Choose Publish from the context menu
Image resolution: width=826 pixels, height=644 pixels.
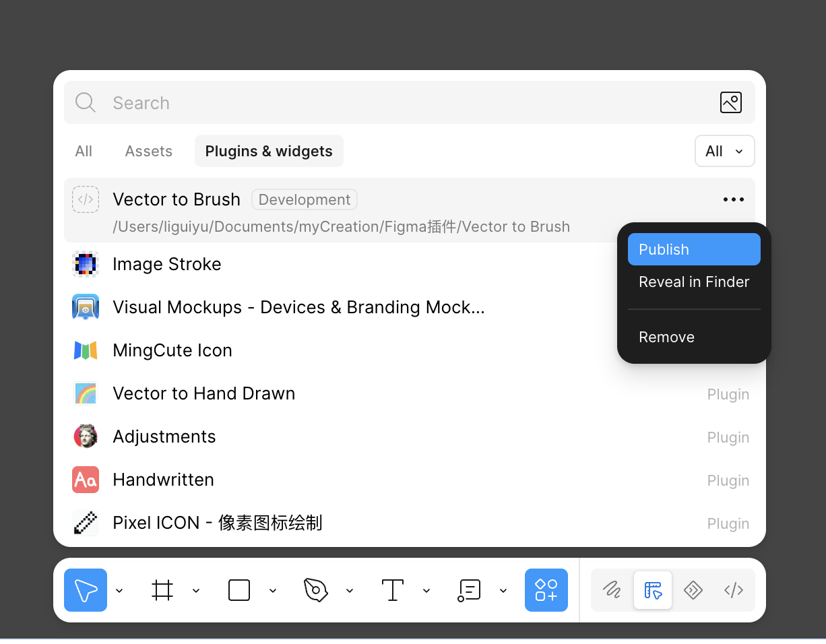coord(694,249)
